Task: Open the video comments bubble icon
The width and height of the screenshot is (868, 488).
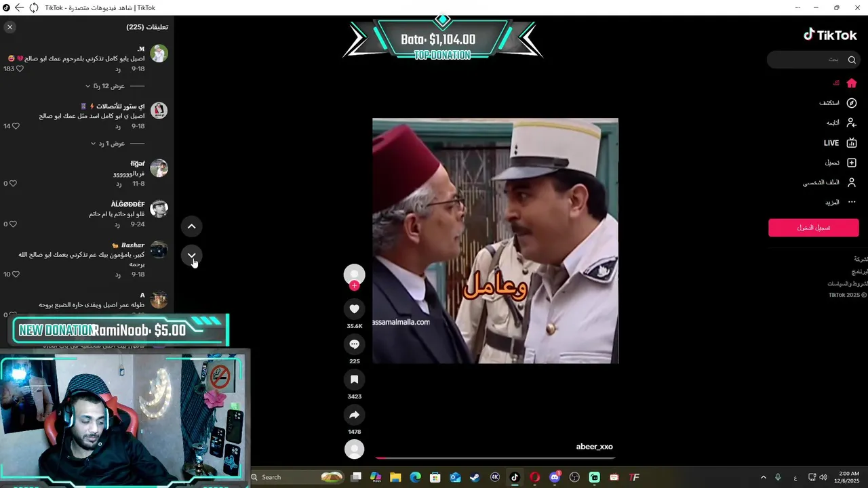Action: (x=354, y=344)
